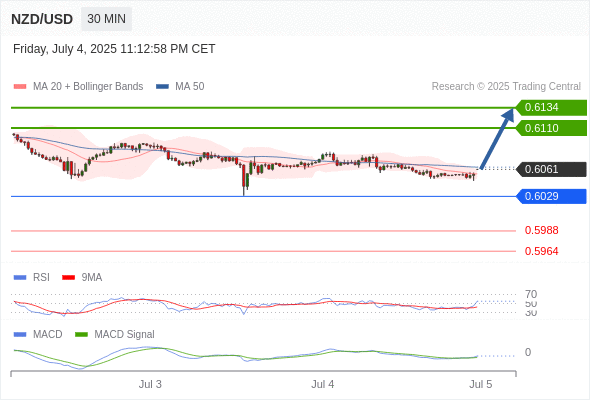The width and height of the screenshot is (590, 400).
Task: Click the blue 0.6029 pivot price tag
Action: tap(551, 196)
